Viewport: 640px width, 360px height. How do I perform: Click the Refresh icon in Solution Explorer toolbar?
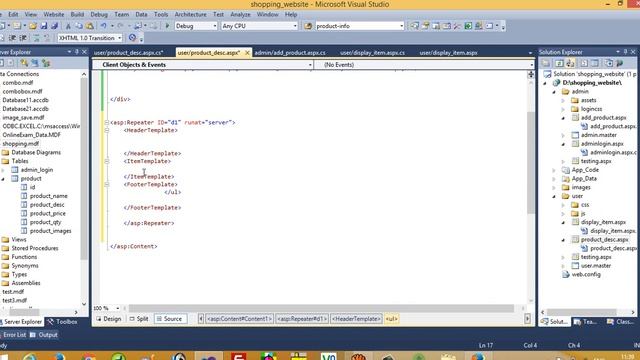560,63
